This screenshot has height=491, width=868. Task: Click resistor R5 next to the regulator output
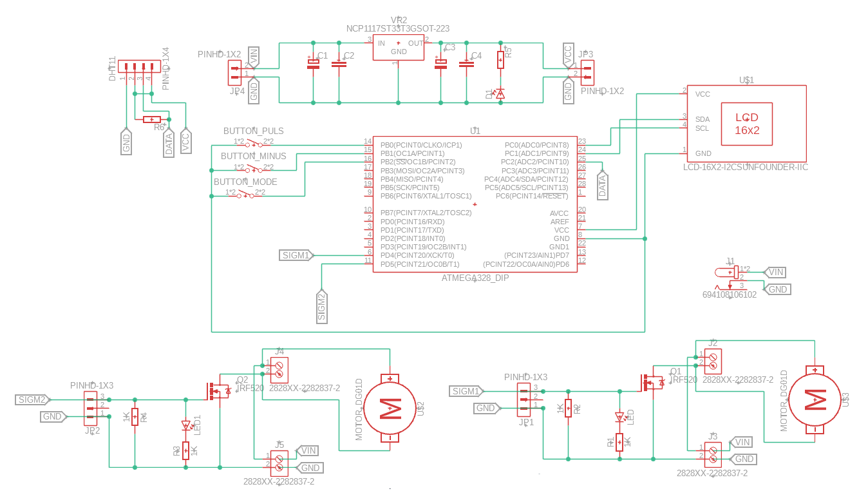pyautogui.click(x=500, y=60)
